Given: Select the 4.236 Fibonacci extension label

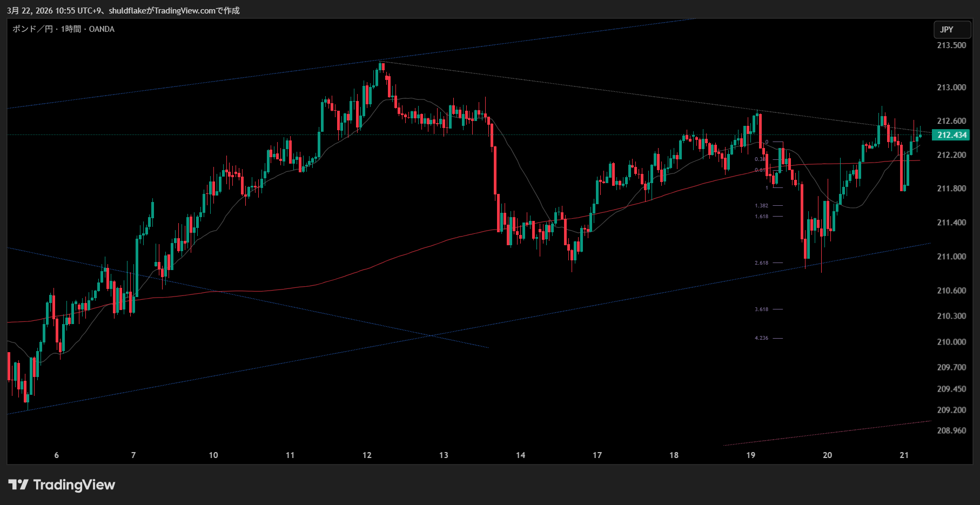Looking at the screenshot, I should click(x=761, y=338).
